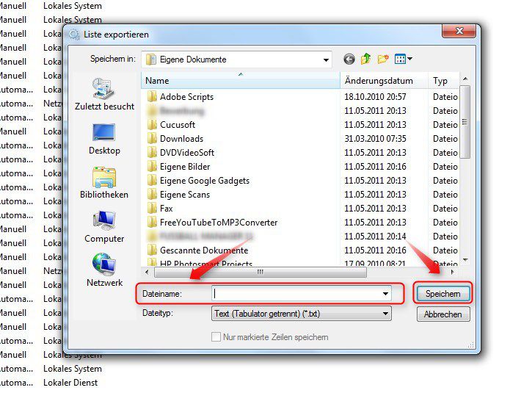Screen dimensions: 532x393
Task: Create a new folder icon
Action: [383, 59]
